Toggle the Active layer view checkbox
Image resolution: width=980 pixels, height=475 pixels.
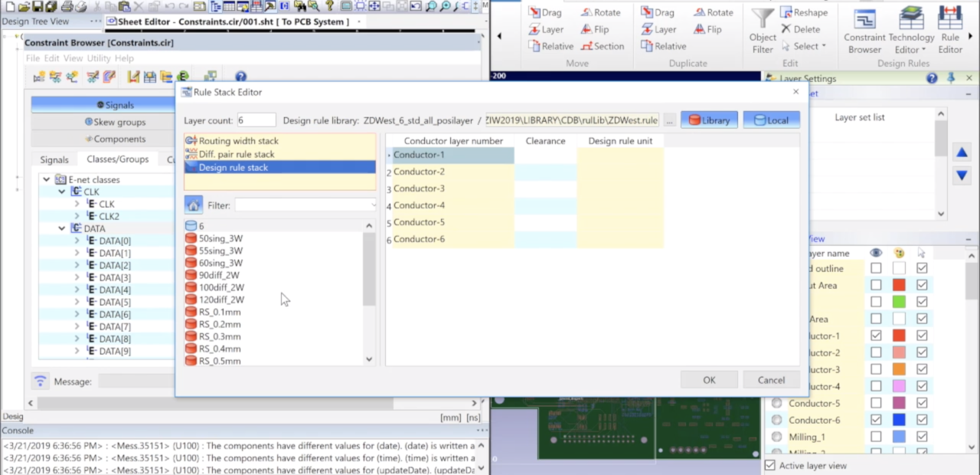[x=771, y=465]
